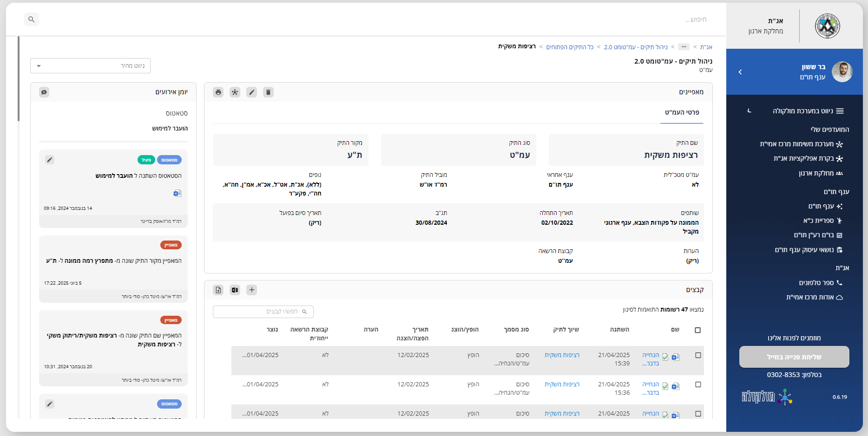Screen dimensions: 868x436
Task: Click the molecule icon in properties toolbar
Action: click(235, 92)
